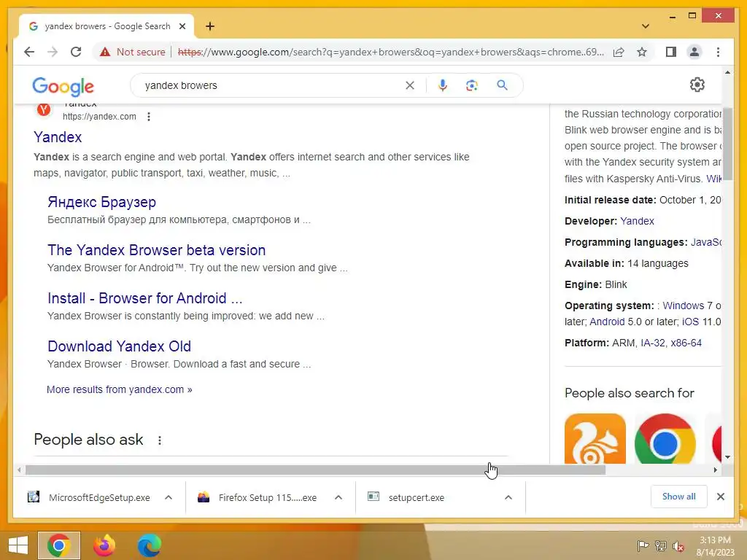Open the Chrome three-dot menu

[x=718, y=52]
